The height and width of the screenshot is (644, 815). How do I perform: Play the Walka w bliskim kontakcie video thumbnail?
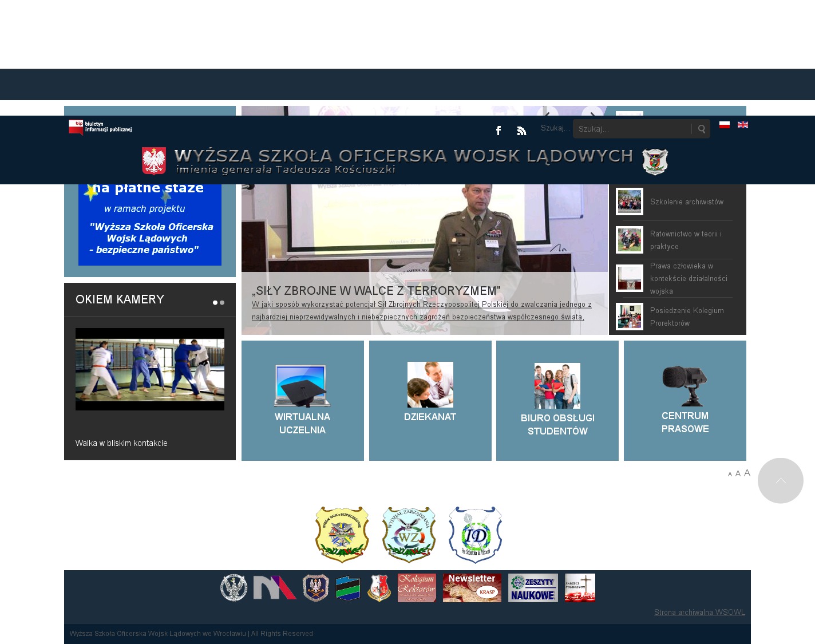point(150,369)
